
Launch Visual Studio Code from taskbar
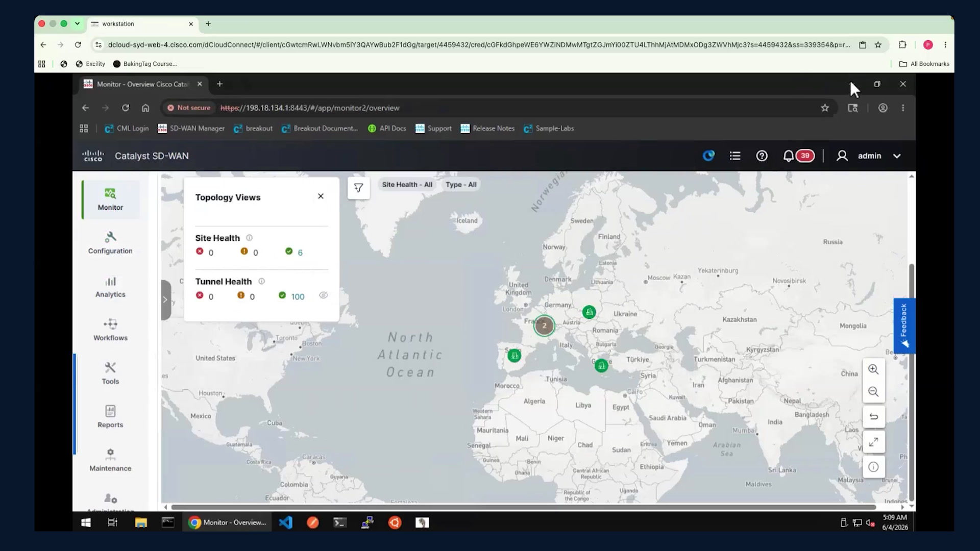(286, 522)
